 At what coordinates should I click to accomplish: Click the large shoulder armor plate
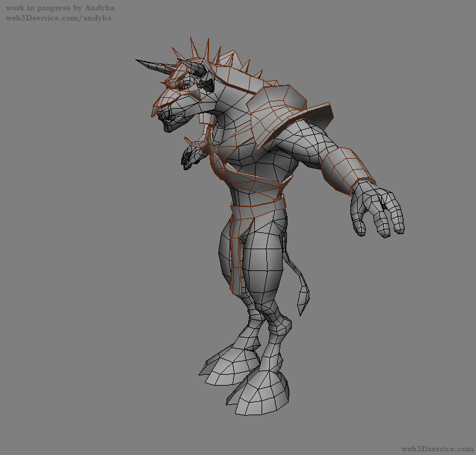coord(276,113)
